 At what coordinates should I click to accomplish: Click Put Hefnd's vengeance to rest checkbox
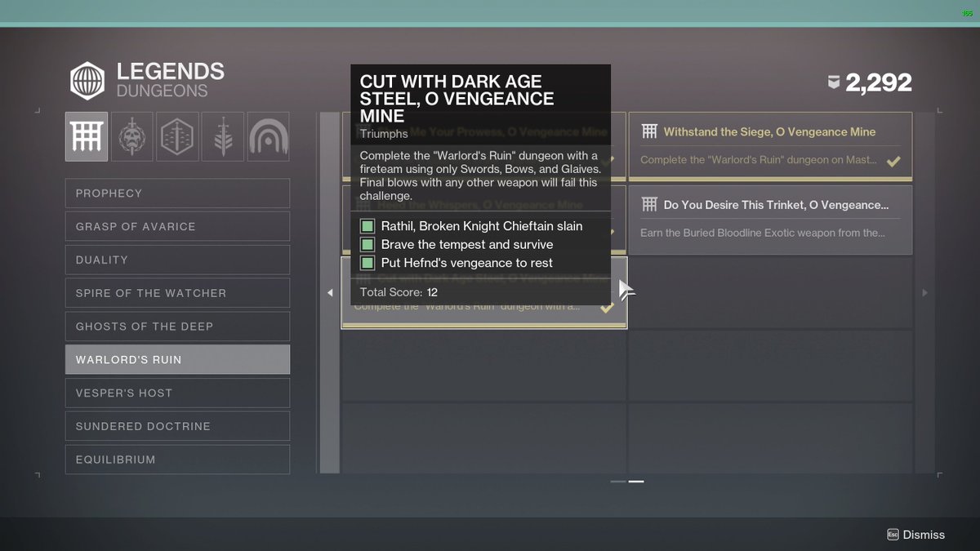tap(367, 263)
